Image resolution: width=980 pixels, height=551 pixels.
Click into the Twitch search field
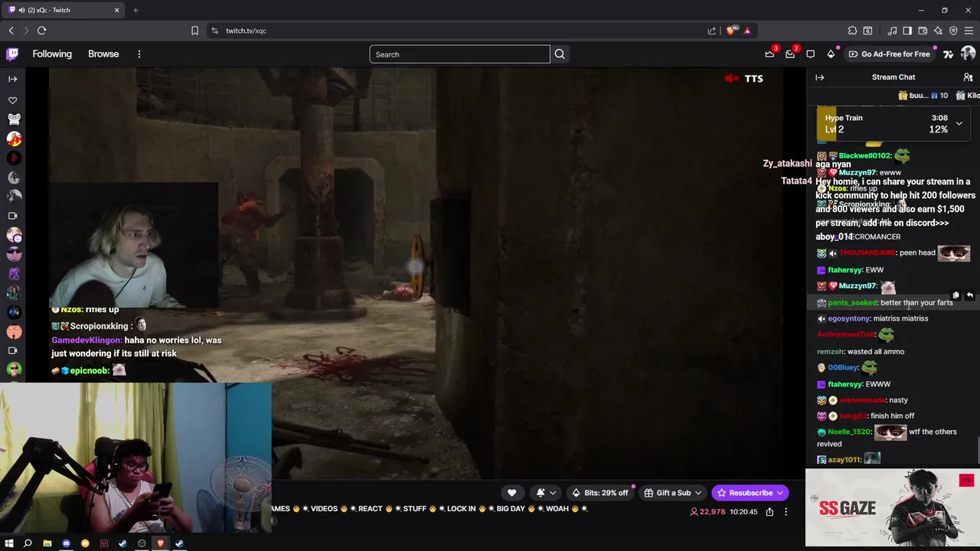click(459, 54)
